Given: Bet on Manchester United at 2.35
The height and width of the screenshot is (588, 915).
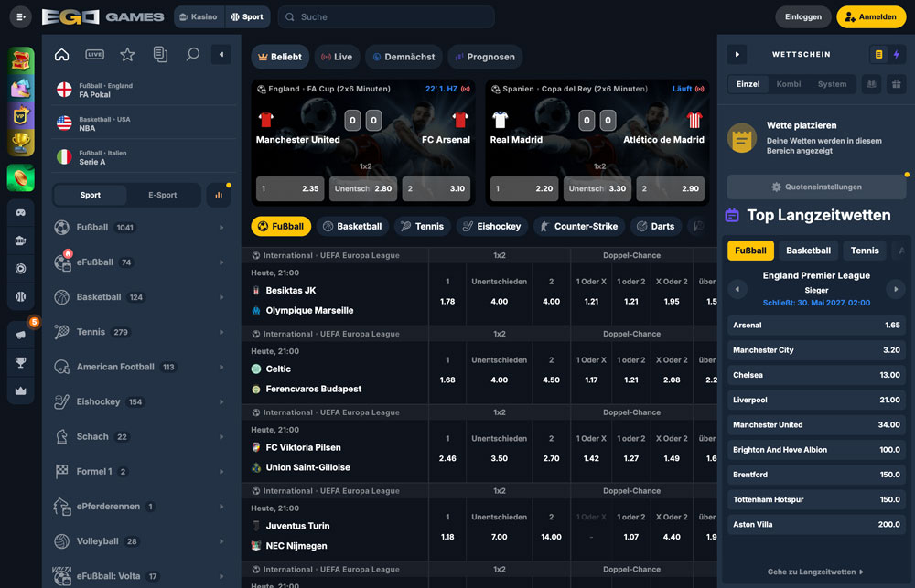Looking at the screenshot, I should [x=290, y=188].
